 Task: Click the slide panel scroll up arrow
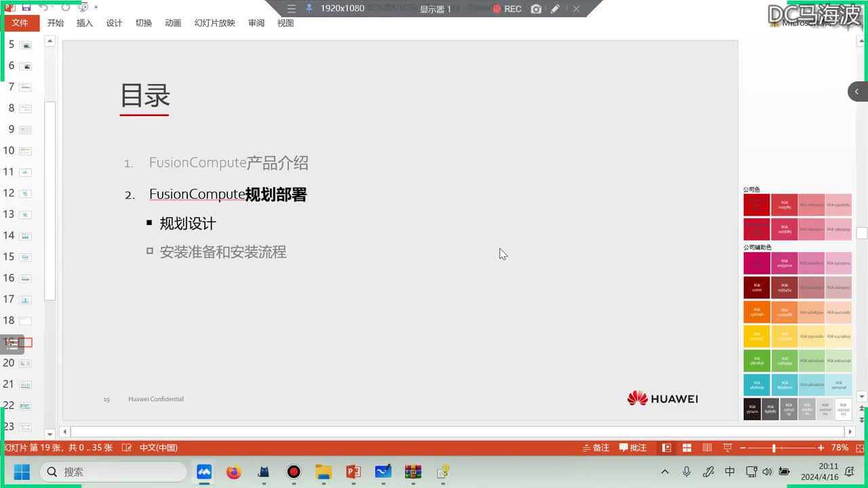50,41
